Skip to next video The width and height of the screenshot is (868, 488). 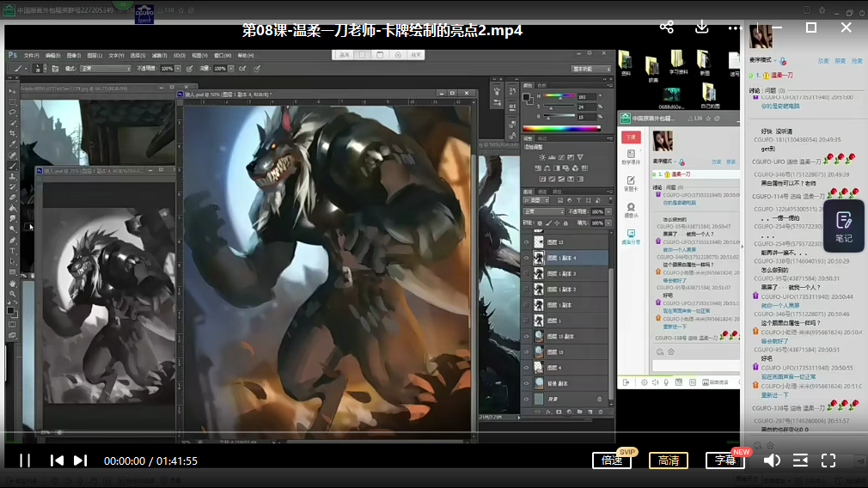(80, 461)
